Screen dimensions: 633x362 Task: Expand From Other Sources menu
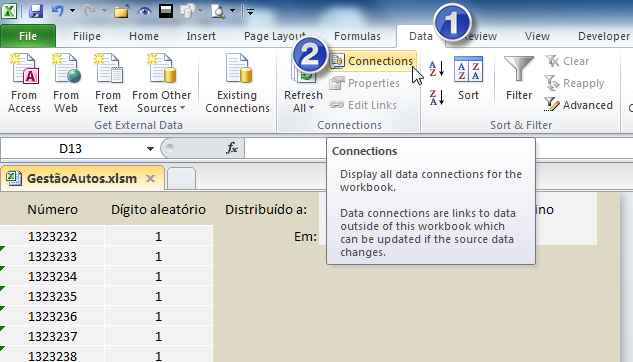(161, 84)
